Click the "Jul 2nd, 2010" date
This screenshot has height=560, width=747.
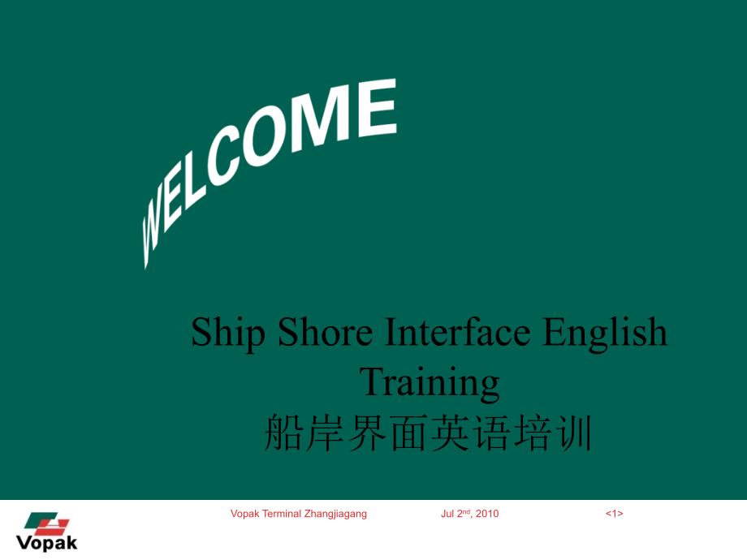click(469, 514)
